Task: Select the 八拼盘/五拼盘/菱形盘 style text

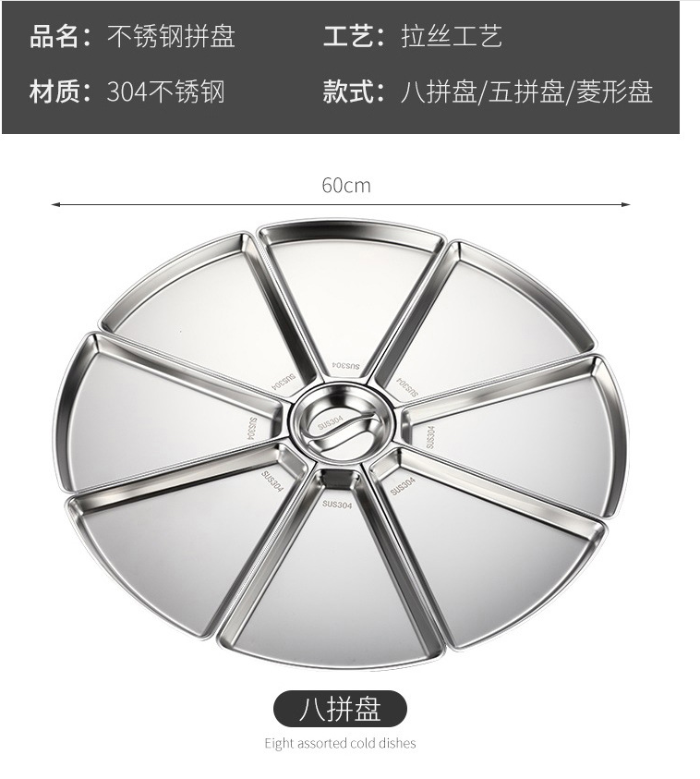Action: [x=526, y=91]
